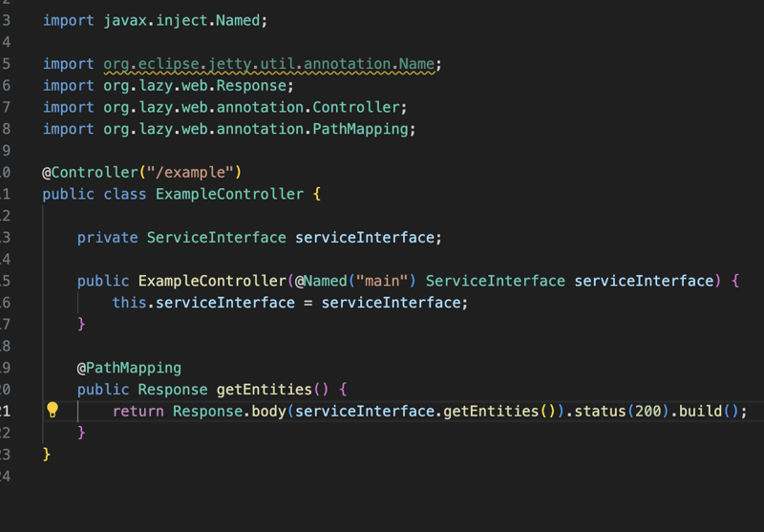Click the "this" keyword in the constructor
Screen dimensions: 764x532
(x=129, y=303)
